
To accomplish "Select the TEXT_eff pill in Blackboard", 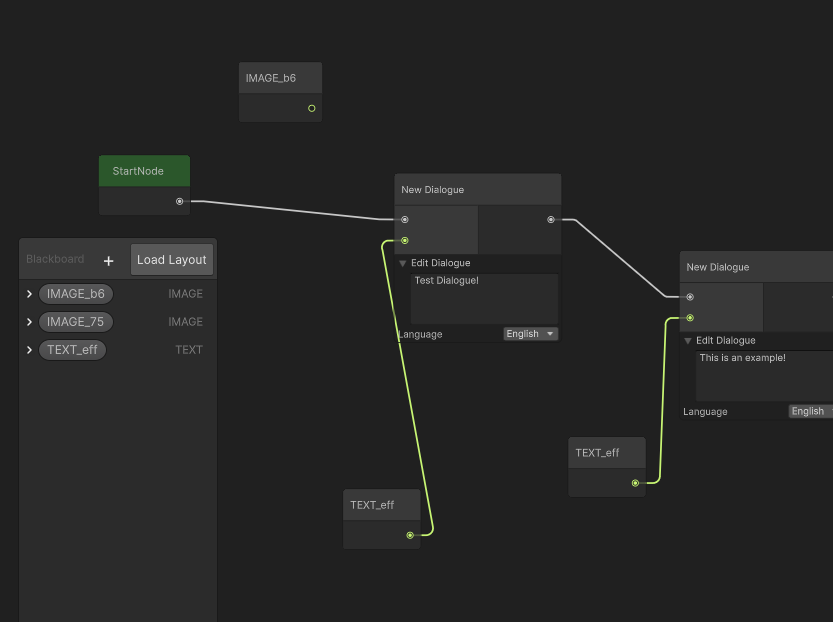I will tap(72, 350).
